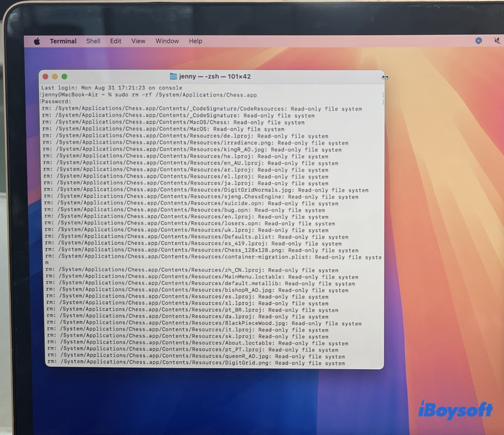Click the muted volume icon in menu bar
Screen dimensions: 504x435
(497, 41)
